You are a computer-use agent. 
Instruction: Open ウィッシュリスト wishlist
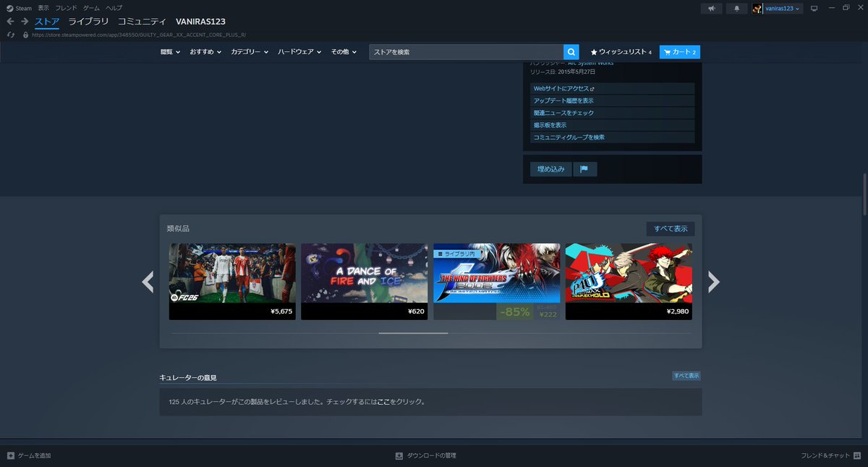click(x=621, y=52)
